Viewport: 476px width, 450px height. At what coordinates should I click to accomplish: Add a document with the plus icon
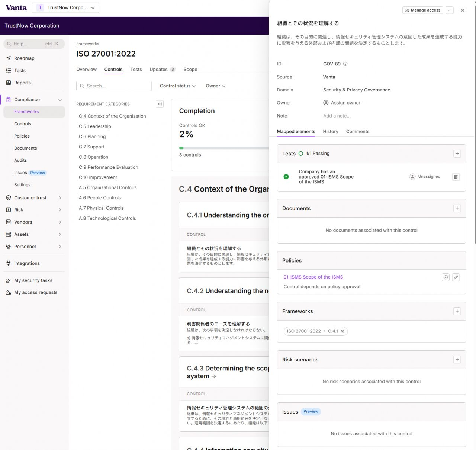(x=457, y=208)
